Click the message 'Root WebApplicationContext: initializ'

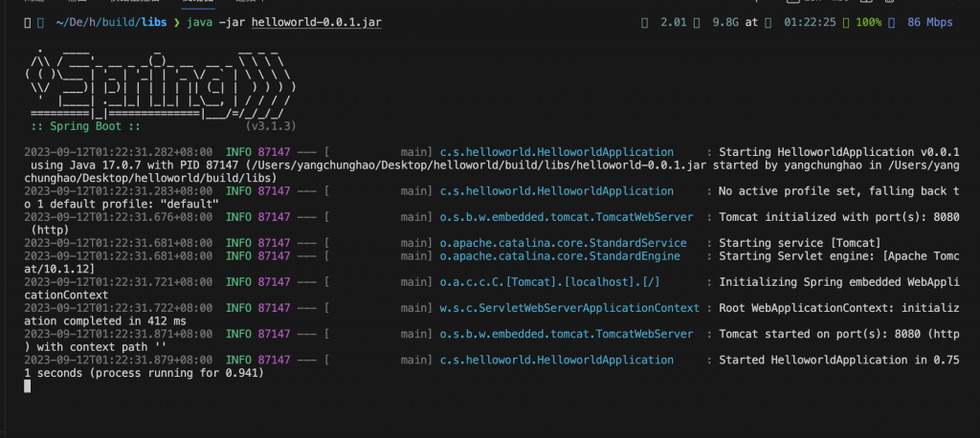click(838, 307)
